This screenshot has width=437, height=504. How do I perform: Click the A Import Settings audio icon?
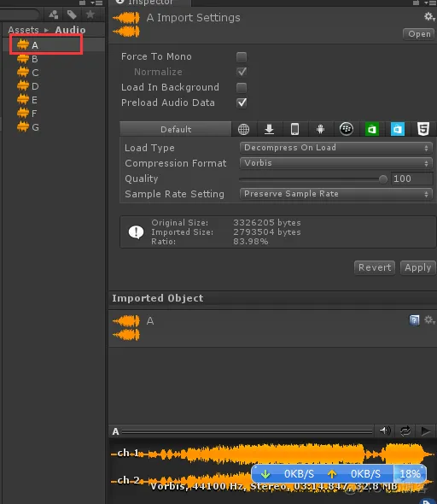pos(126,25)
